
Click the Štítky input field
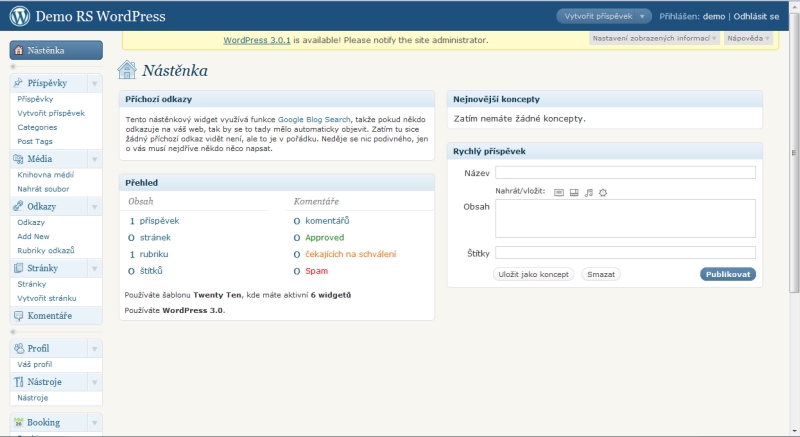point(625,252)
